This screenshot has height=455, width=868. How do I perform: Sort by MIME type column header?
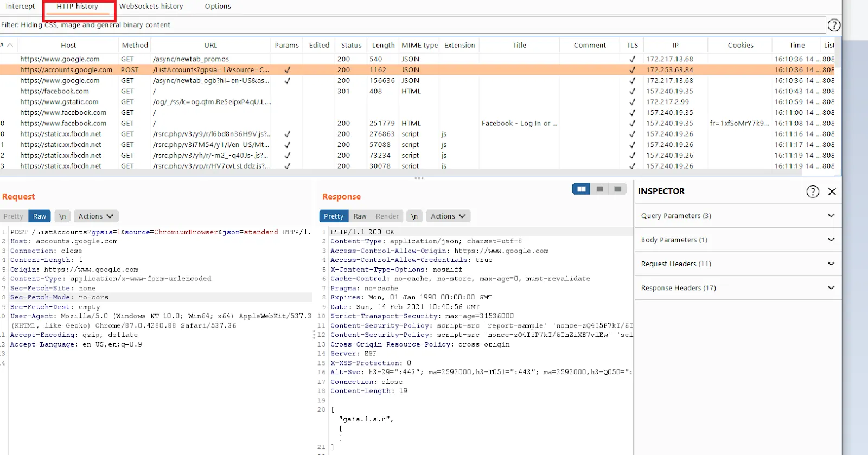420,45
